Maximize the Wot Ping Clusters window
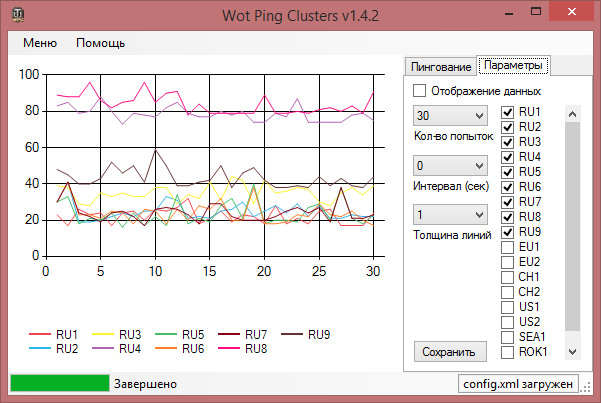This screenshot has width=601, height=403. (536, 12)
